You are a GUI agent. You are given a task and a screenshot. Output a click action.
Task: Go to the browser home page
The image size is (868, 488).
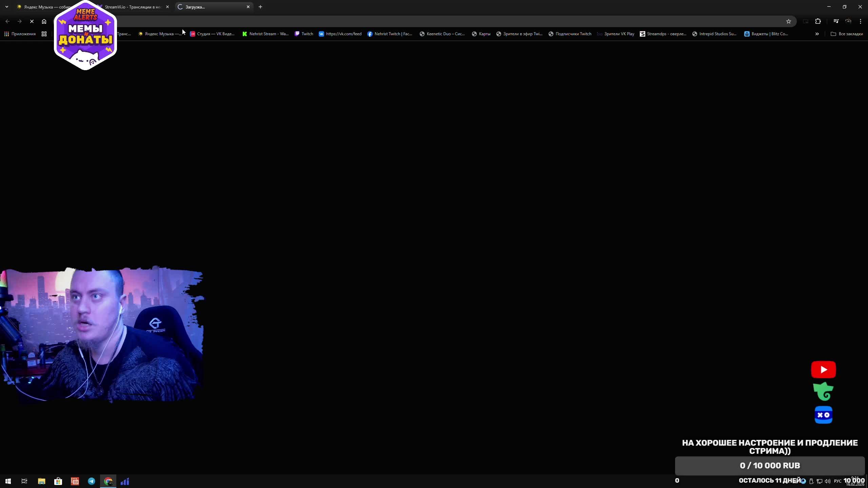[44, 21]
